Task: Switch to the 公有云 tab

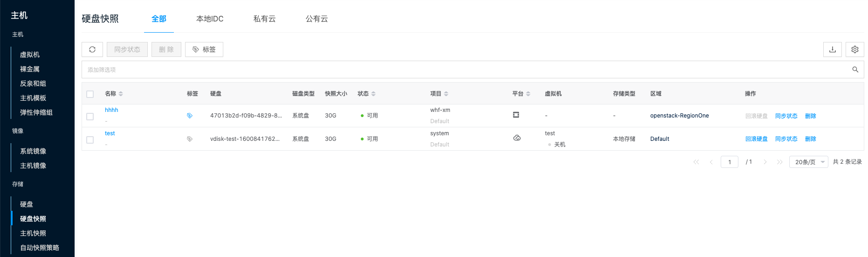Action: click(x=317, y=19)
